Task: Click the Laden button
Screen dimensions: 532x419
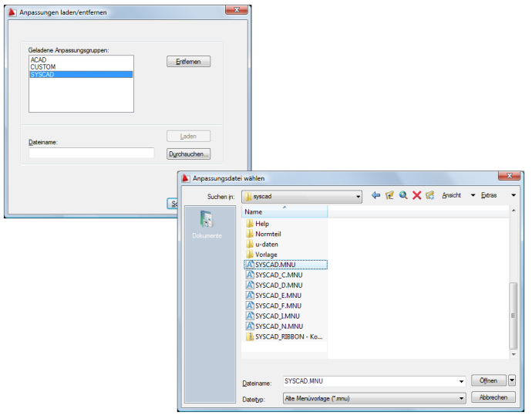Action: (x=188, y=136)
